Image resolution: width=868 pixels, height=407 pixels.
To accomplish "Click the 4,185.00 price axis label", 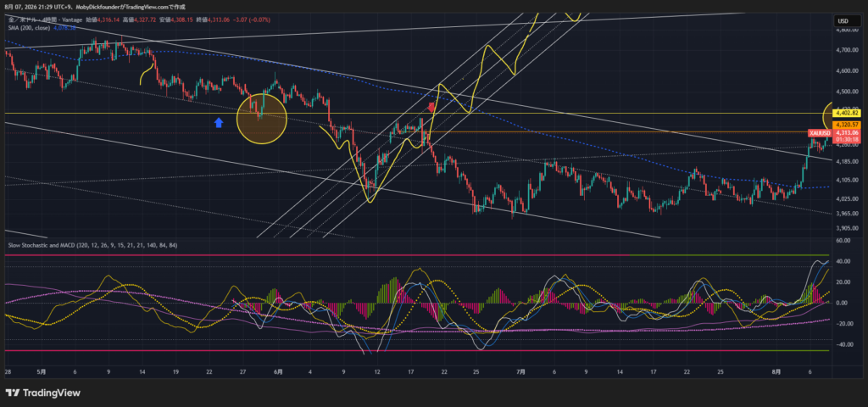I will (846, 162).
